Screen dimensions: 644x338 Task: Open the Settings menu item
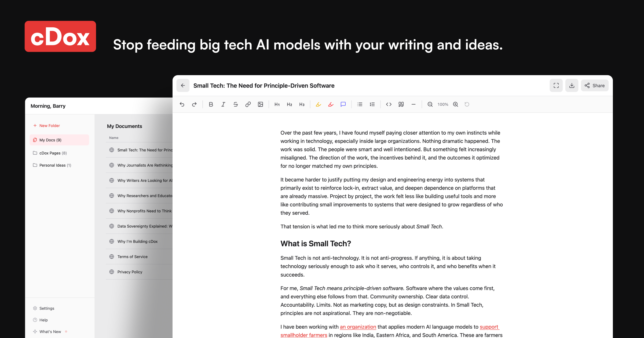[x=47, y=308]
